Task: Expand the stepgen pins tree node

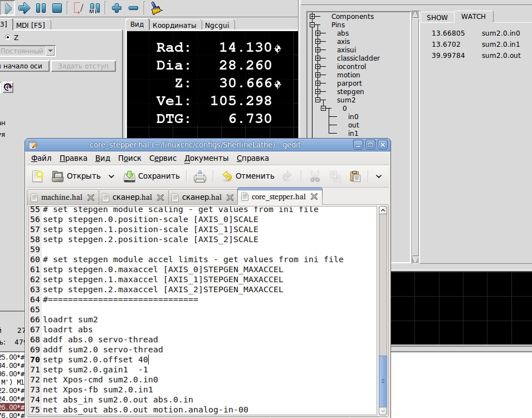Action: click(x=318, y=92)
